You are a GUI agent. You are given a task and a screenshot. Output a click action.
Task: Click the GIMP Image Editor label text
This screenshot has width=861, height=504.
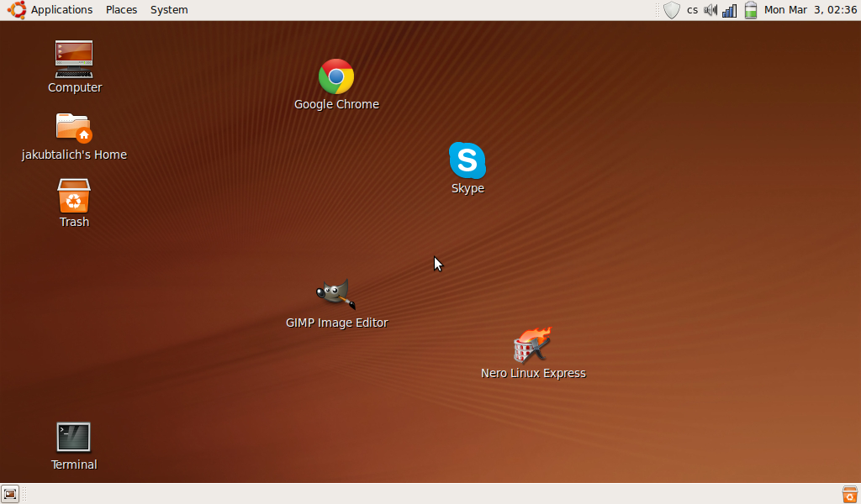pyautogui.click(x=336, y=323)
